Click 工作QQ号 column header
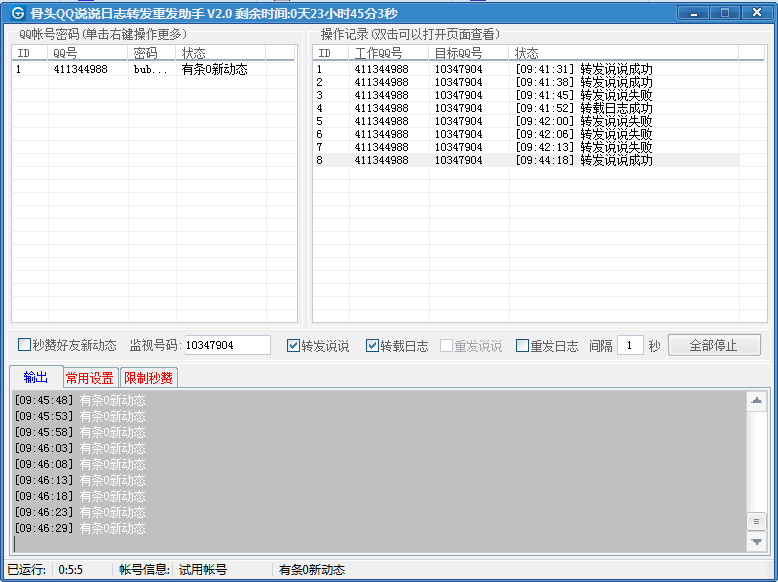Image resolution: width=778 pixels, height=582 pixels. coord(389,53)
